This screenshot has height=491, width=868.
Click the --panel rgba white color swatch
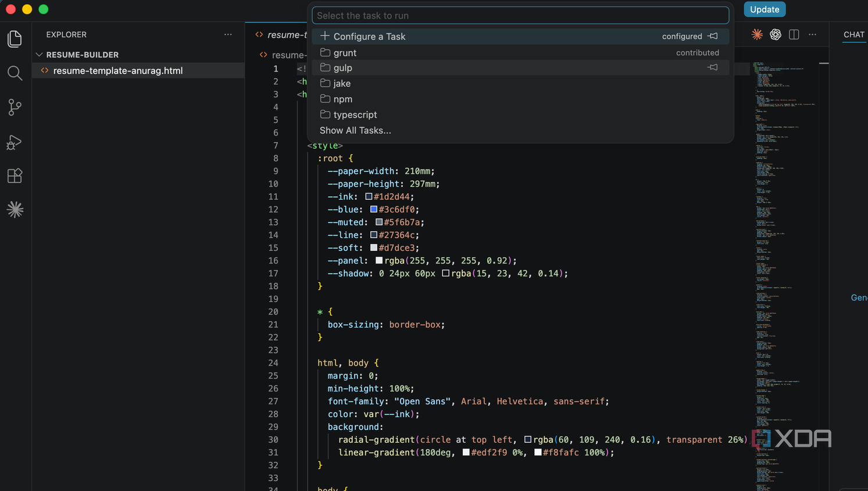(x=379, y=261)
